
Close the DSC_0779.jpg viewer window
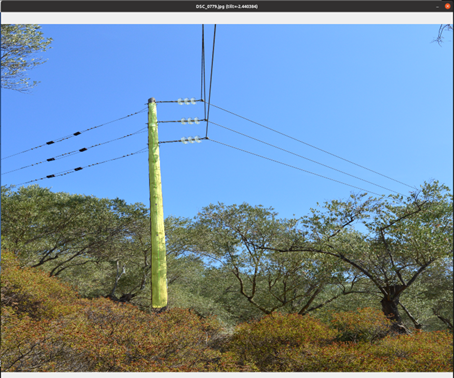tap(447, 6)
